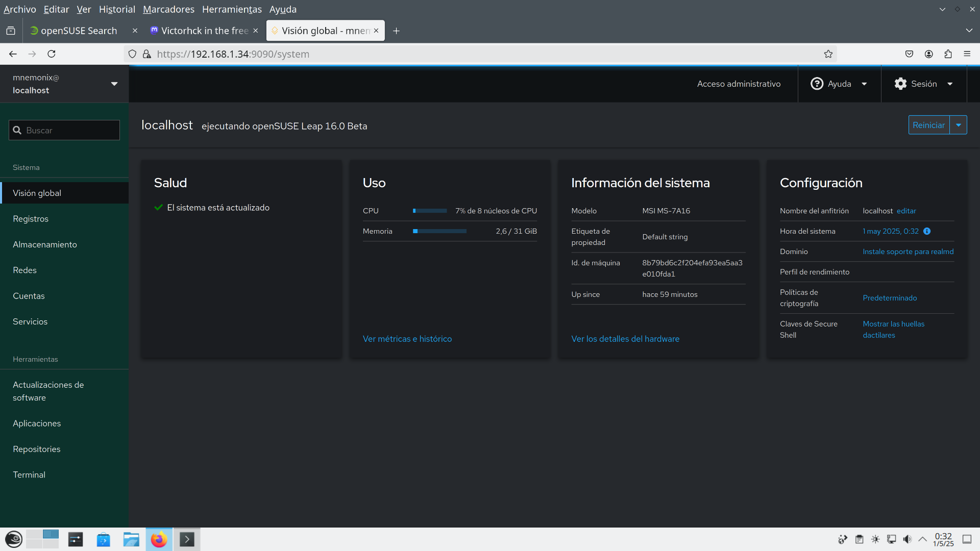The image size is (980, 551).
Task: Click the virtual desktop pager
Action: [x=42, y=539]
